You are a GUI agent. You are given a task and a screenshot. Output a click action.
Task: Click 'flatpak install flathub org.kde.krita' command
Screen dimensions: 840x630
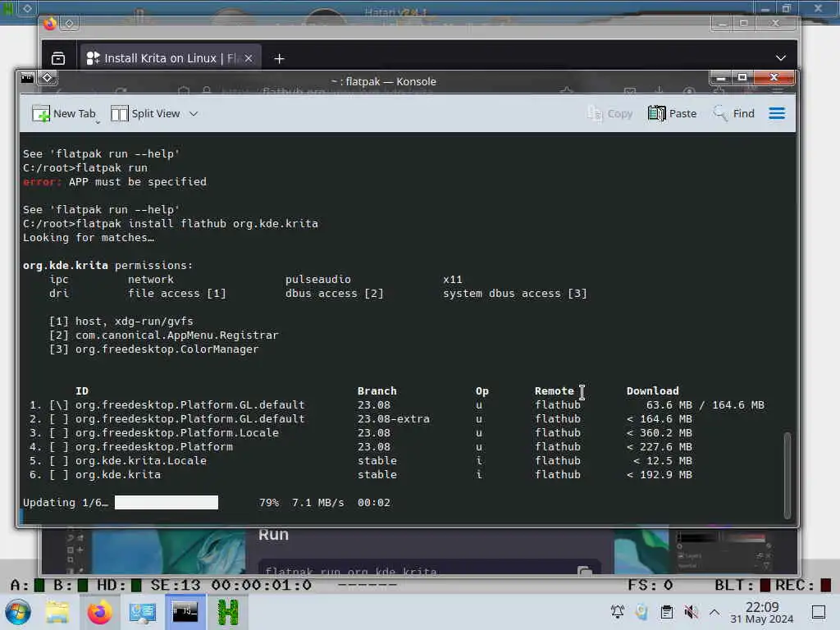coord(197,224)
